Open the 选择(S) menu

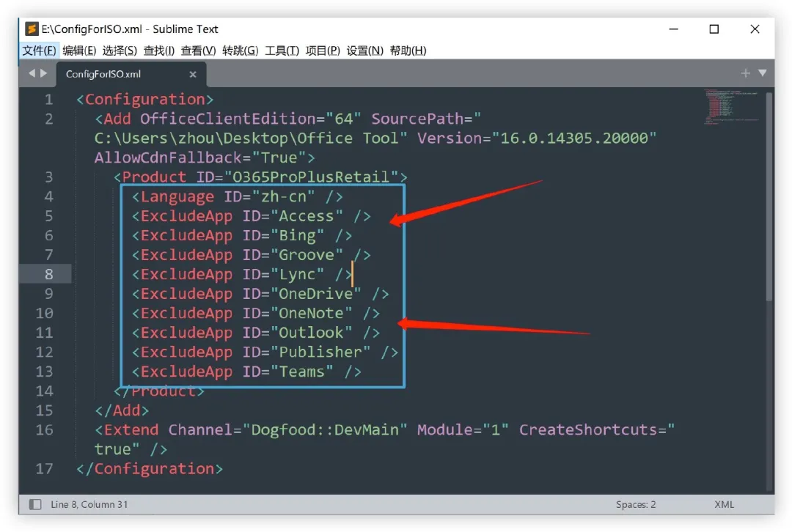coord(120,51)
